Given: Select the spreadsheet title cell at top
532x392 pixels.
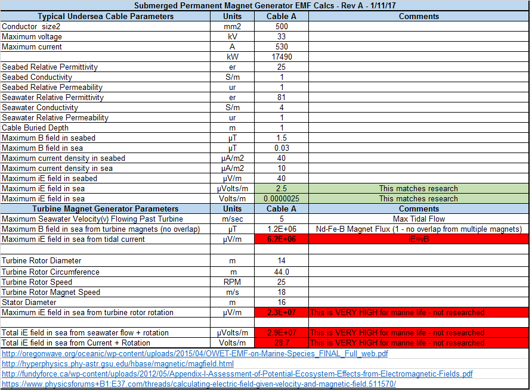Looking at the screenshot, I should click(x=265, y=5).
